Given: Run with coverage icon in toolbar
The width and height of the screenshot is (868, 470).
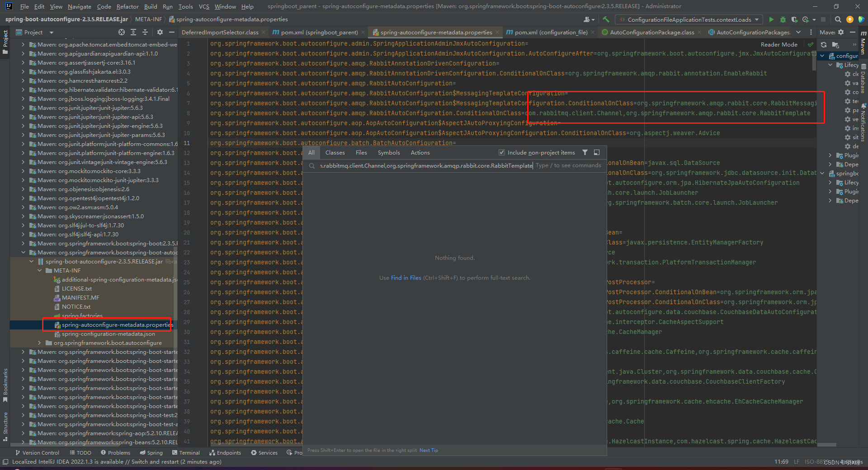Looking at the screenshot, I should pos(794,19).
